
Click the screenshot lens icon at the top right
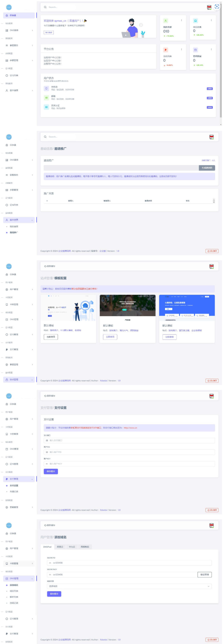click(217, 7)
